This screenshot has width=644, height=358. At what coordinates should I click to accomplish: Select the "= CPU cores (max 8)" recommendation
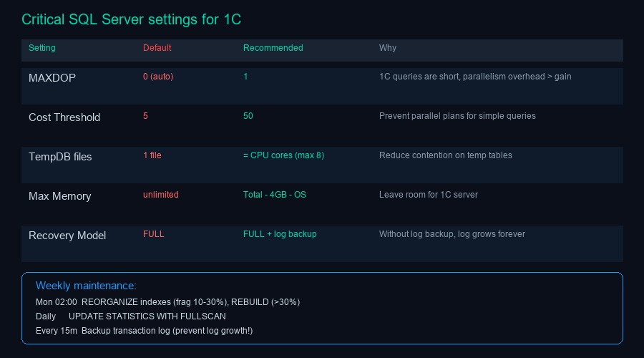click(283, 155)
